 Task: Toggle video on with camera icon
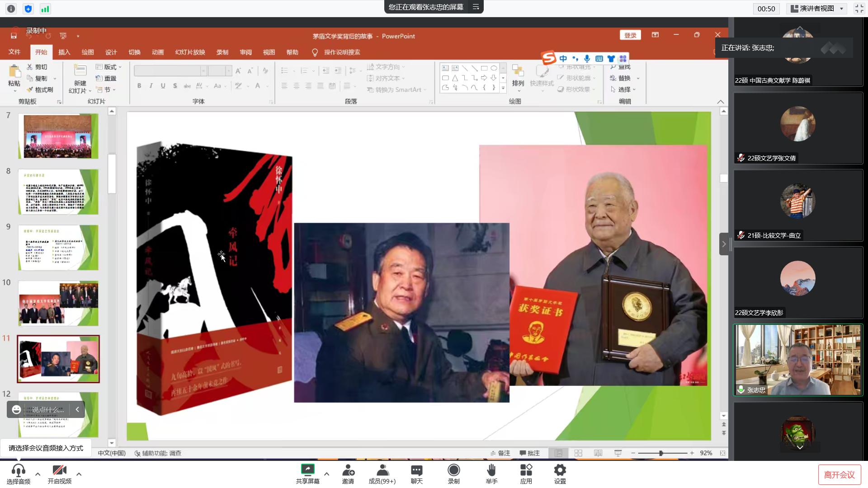click(x=59, y=470)
